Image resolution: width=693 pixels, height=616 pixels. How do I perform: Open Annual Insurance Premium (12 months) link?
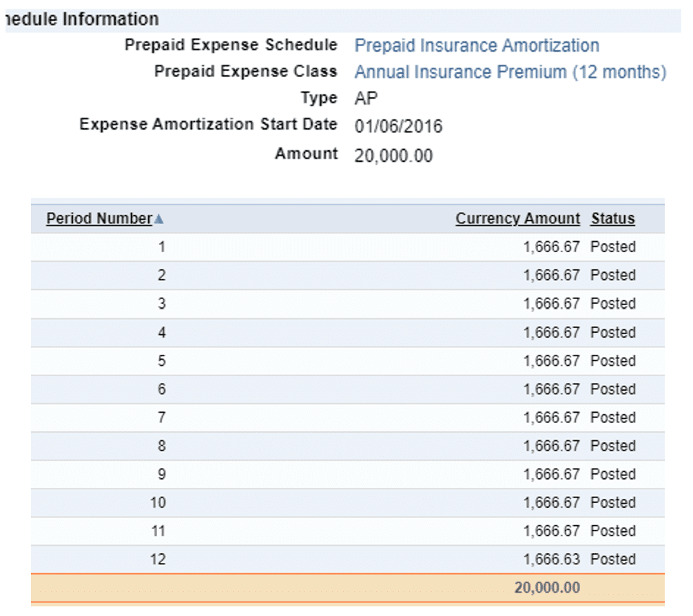click(x=510, y=72)
